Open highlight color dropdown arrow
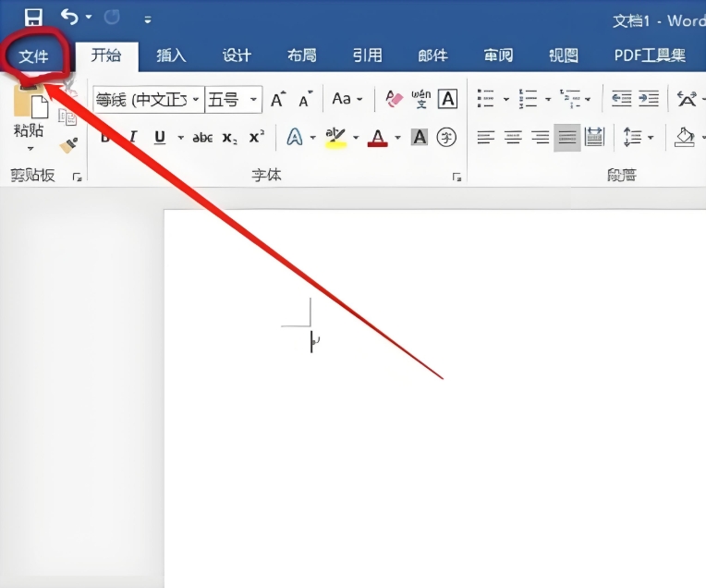706x588 pixels. (356, 138)
